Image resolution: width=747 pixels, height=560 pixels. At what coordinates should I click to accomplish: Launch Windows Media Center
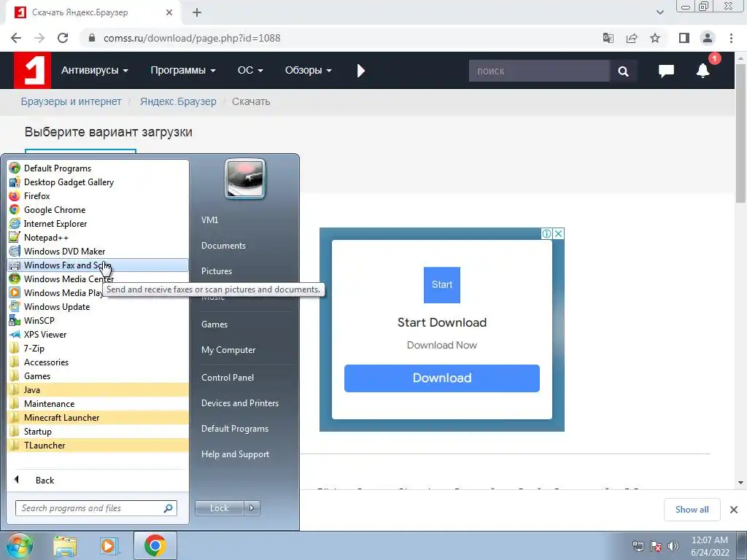(98, 279)
